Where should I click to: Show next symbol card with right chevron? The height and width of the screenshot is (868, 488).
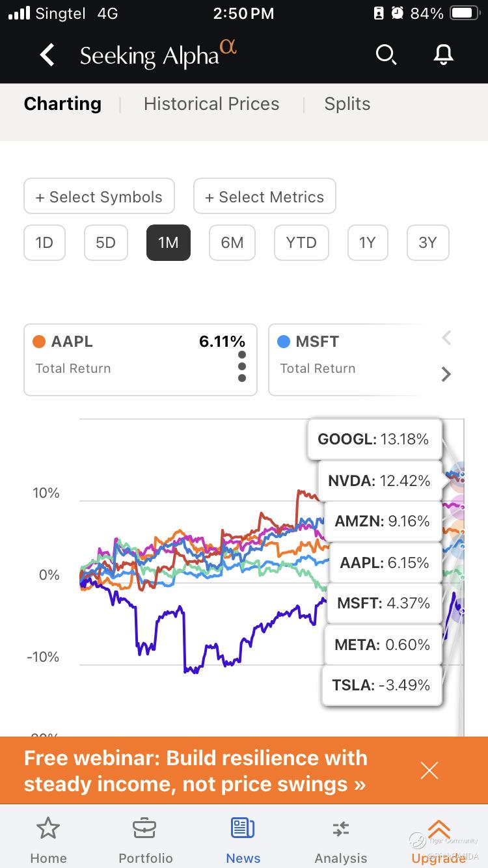[446, 374]
